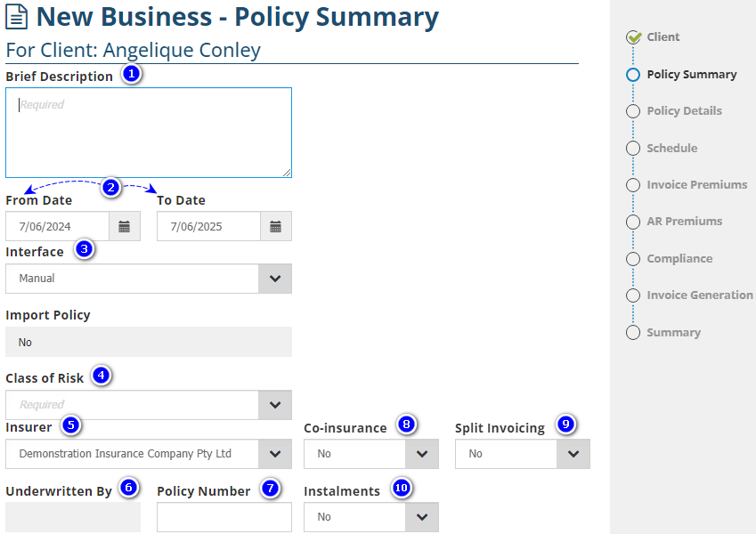This screenshot has width=756, height=534.
Task: Open the To Date calendar picker
Action: 276,226
